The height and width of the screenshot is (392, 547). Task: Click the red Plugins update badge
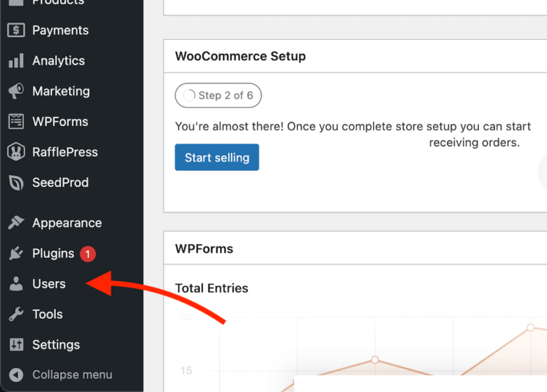pyautogui.click(x=88, y=254)
